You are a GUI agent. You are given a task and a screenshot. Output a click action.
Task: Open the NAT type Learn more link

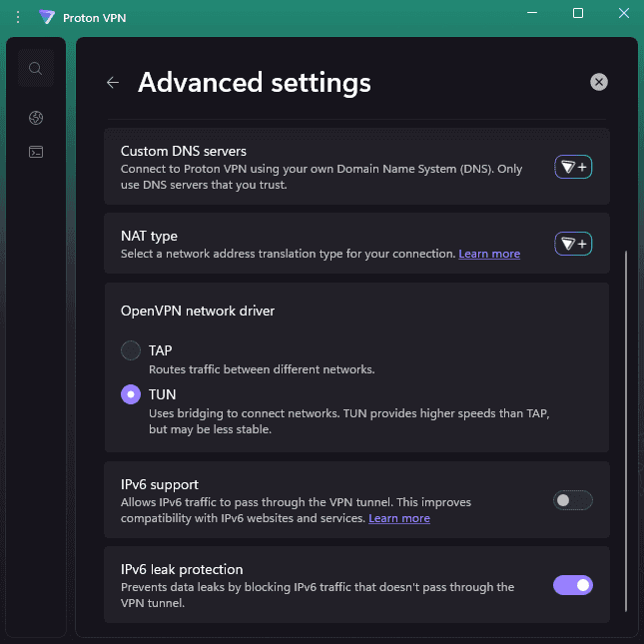click(x=489, y=255)
